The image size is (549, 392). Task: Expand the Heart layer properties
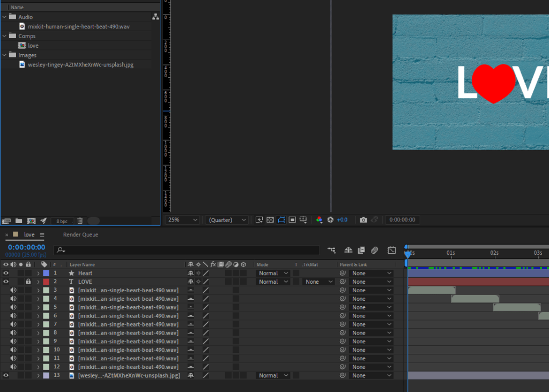(x=38, y=273)
